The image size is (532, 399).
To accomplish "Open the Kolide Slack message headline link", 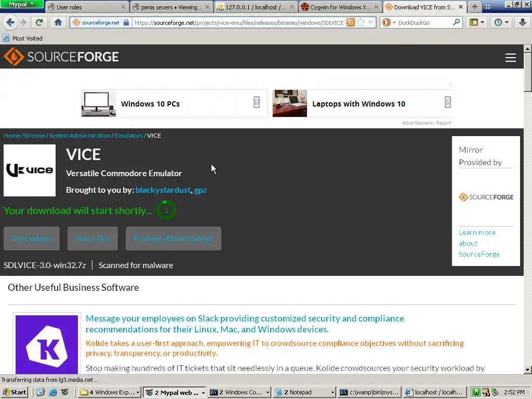I will [245, 324].
